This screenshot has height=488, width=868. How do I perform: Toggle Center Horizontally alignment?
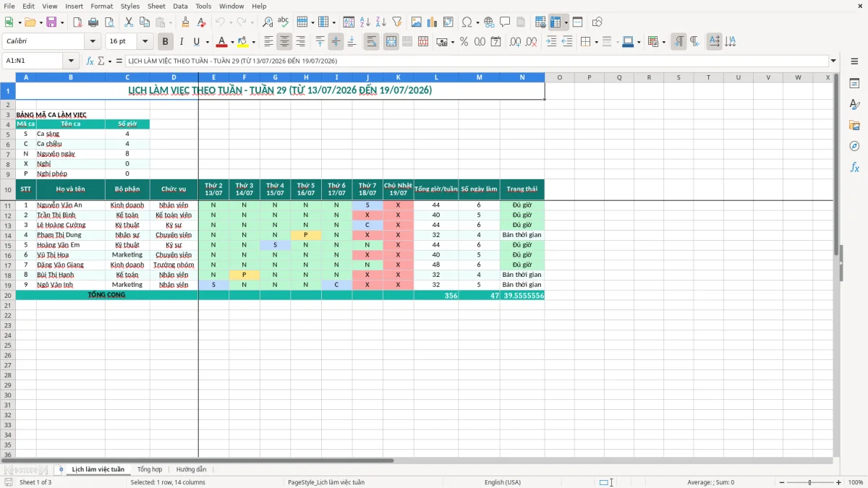pos(284,42)
